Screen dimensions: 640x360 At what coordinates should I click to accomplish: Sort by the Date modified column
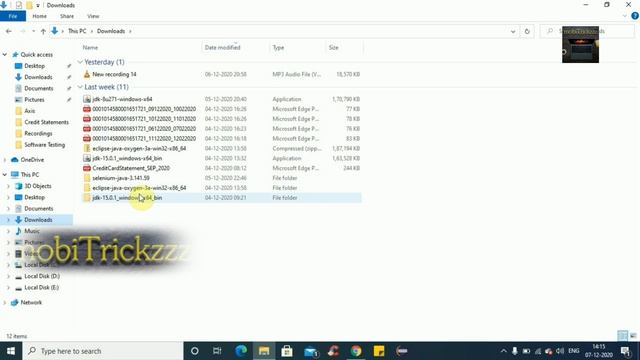coord(222,48)
